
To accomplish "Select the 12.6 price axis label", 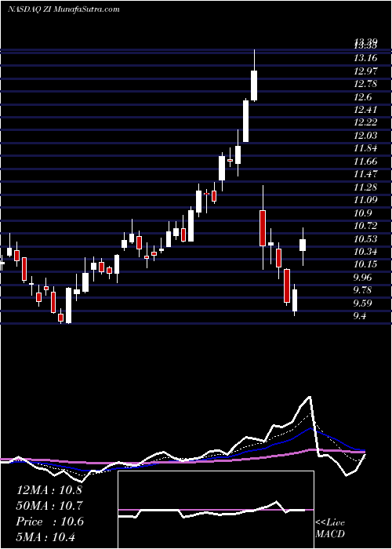I will 363,97.
